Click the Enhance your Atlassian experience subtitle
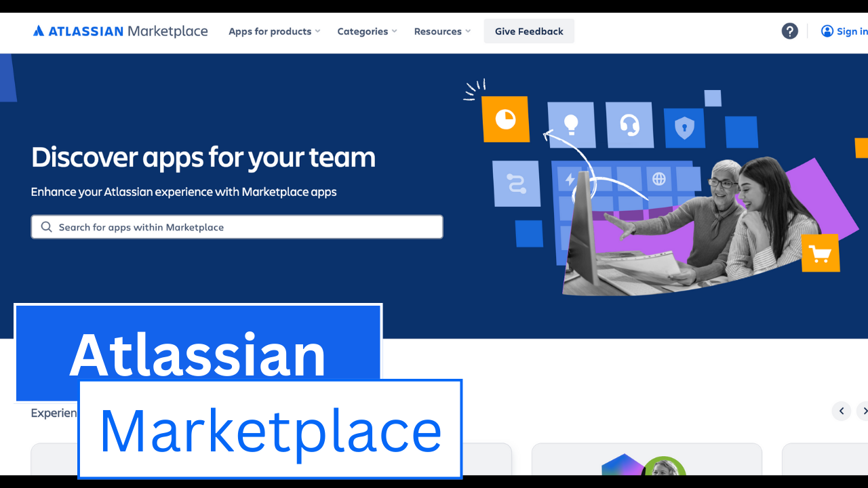 tap(184, 192)
